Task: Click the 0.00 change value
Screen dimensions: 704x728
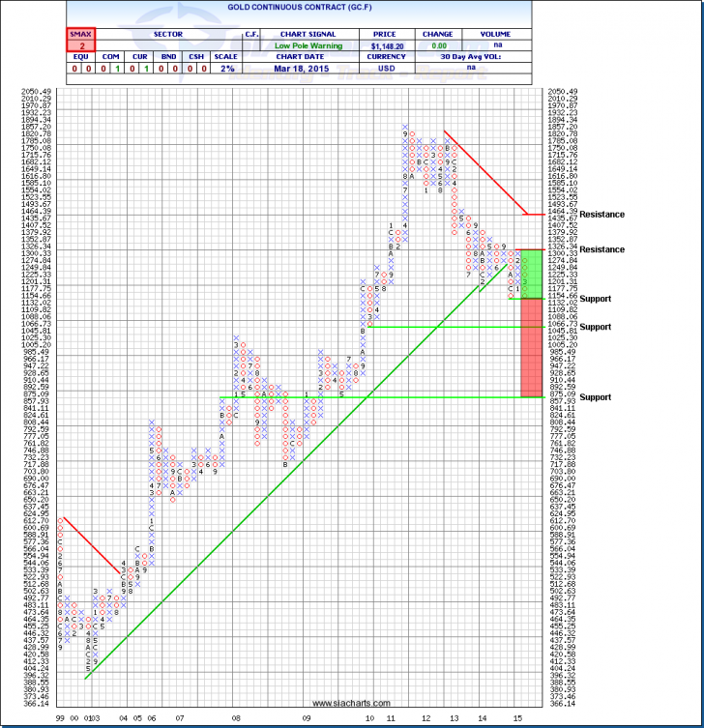Action: [x=440, y=44]
